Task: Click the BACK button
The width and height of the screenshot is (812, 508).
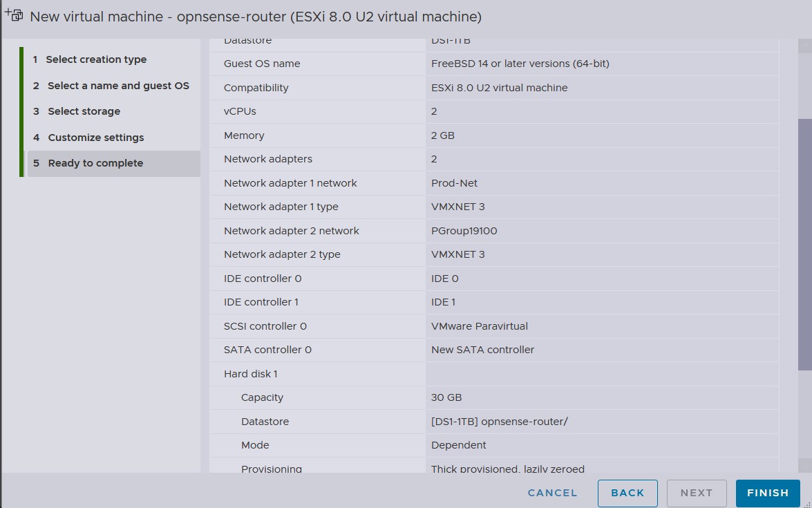Action: (627, 493)
